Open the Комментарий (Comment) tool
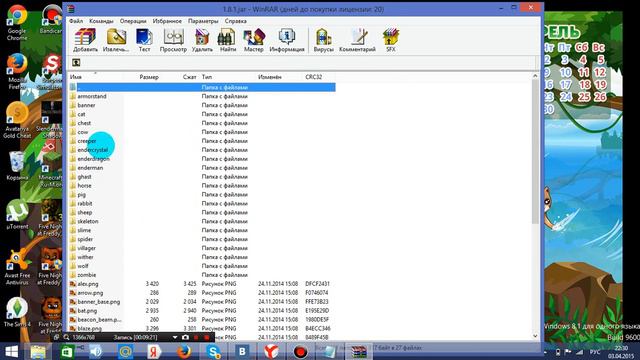Screen dimensions: 640x360 click(x=357, y=40)
